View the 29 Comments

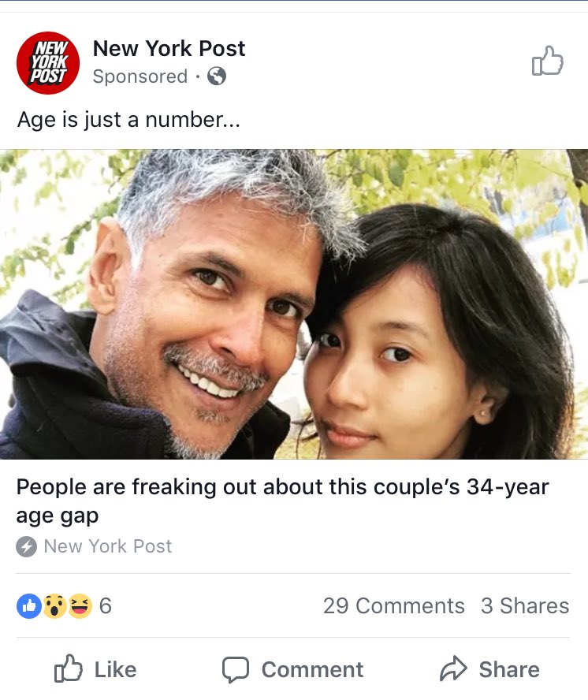coord(394,606)
